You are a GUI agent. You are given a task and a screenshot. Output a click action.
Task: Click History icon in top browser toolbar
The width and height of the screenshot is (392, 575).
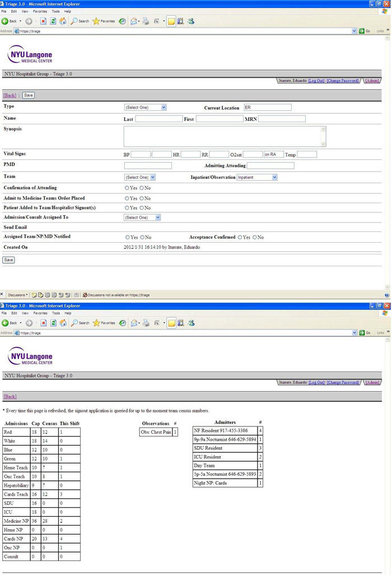(x=123, y=21)
